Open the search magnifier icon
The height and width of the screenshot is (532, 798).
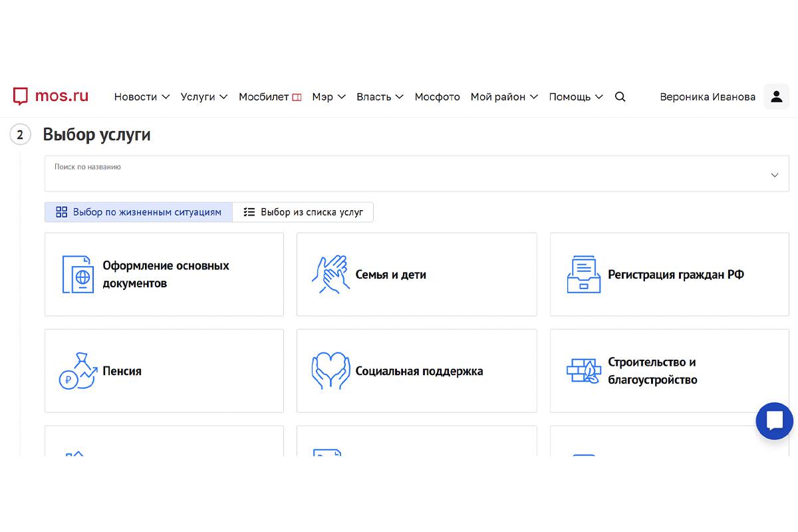pos(620,97)
